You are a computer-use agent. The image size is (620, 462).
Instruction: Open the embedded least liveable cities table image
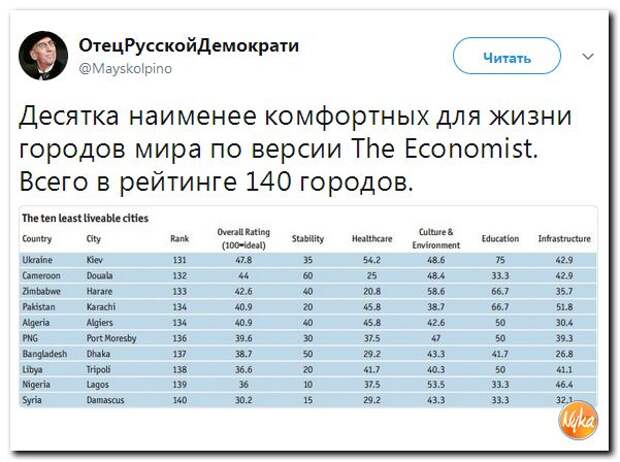pos(308,307)
